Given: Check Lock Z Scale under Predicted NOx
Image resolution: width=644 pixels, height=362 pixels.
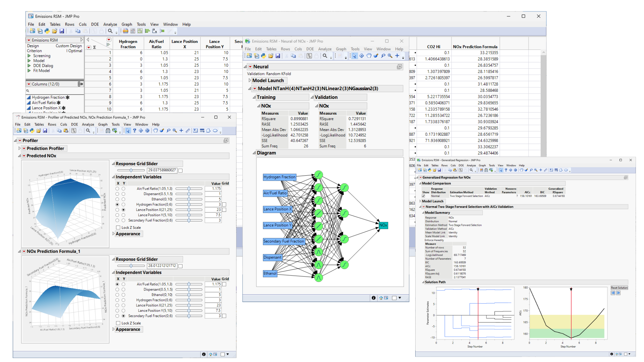Looking at the screenshot, I should [x=118, y=228].
